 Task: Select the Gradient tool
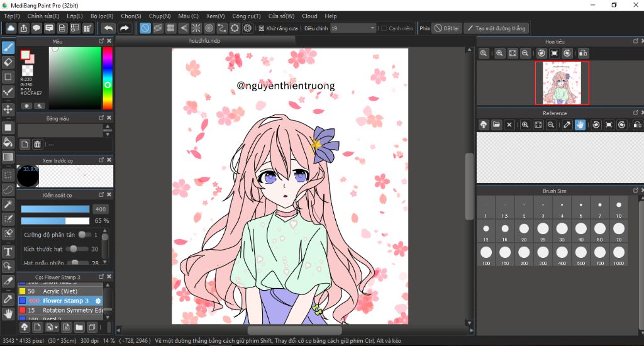point(8,157)
